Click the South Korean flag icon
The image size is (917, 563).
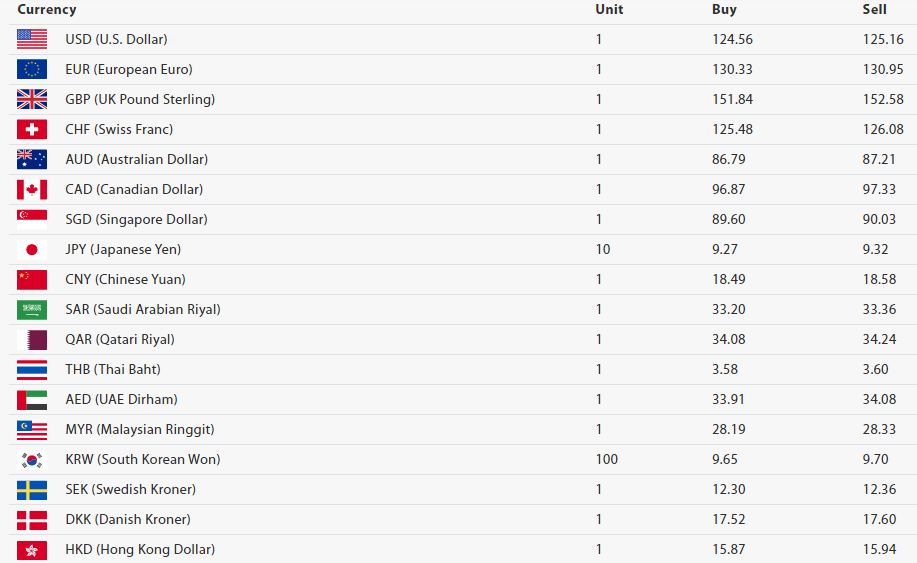click(x=32, y=459)
